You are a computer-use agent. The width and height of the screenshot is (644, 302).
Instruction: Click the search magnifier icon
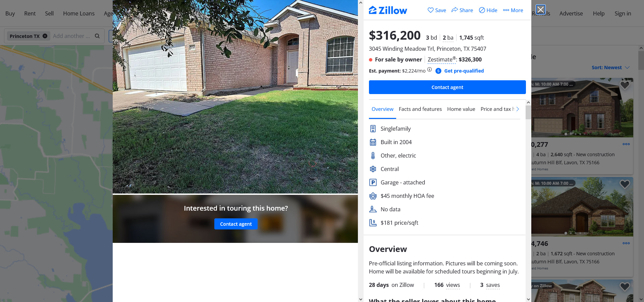click(x=97, y=36)
